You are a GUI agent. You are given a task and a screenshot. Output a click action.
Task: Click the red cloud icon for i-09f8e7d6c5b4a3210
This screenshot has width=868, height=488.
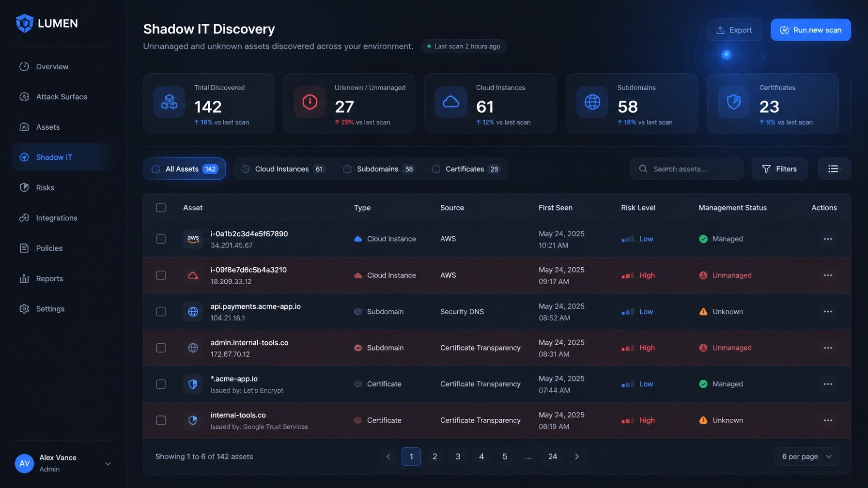[193, 275]
